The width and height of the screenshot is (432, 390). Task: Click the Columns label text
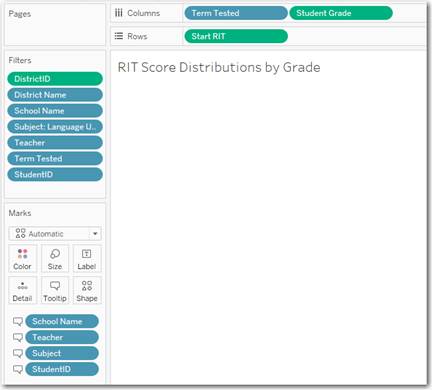click(144, 13)
